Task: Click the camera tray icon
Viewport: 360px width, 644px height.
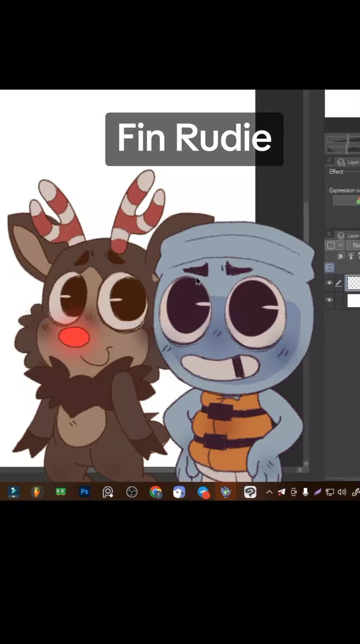Action: tap(294, 492)
